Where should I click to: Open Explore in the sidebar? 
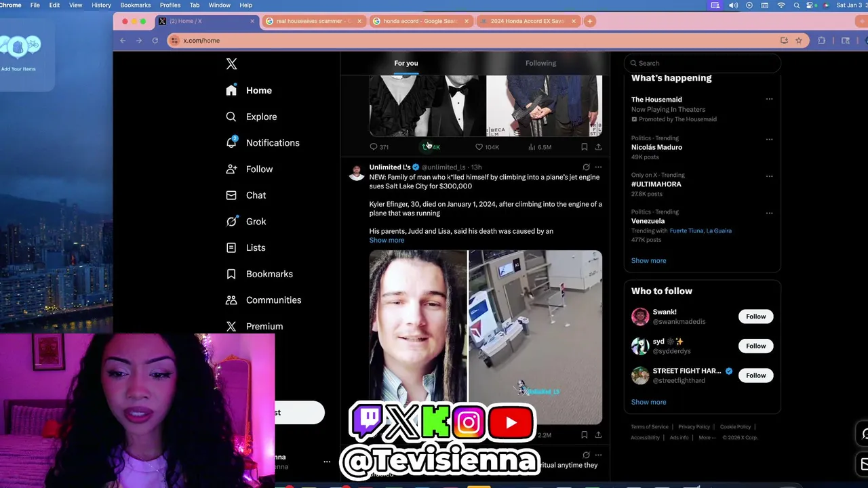click(x=251, y=117)
